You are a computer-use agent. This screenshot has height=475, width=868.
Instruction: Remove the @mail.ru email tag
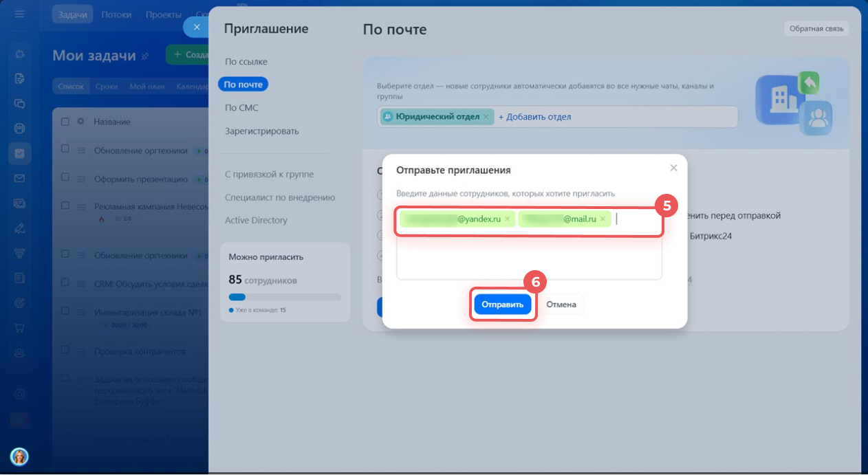(x=603, y=219)
